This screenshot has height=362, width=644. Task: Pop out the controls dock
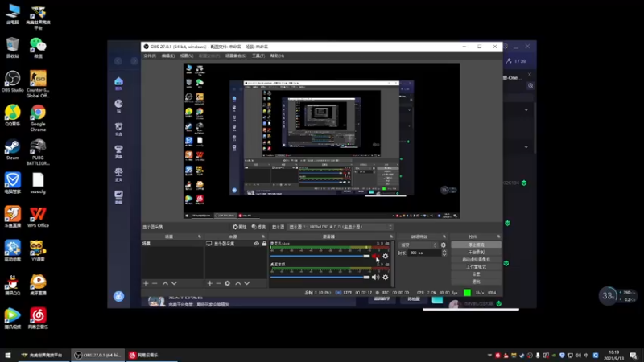click(x=498, y=237)
